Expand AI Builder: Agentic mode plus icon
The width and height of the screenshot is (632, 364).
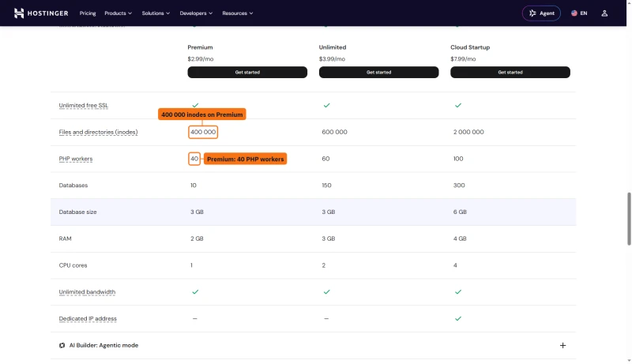pyautogui.click(x=562, y=346)
